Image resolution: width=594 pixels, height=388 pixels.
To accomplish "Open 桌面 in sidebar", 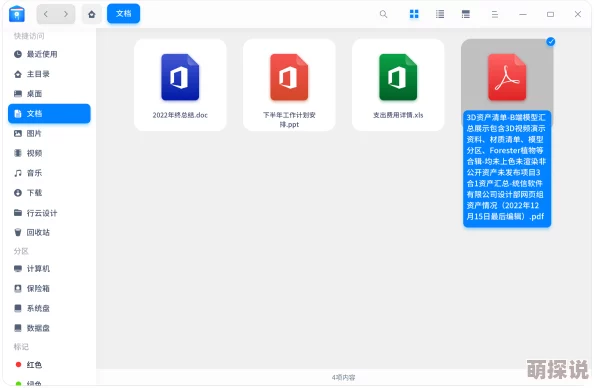I will point(49,94).
